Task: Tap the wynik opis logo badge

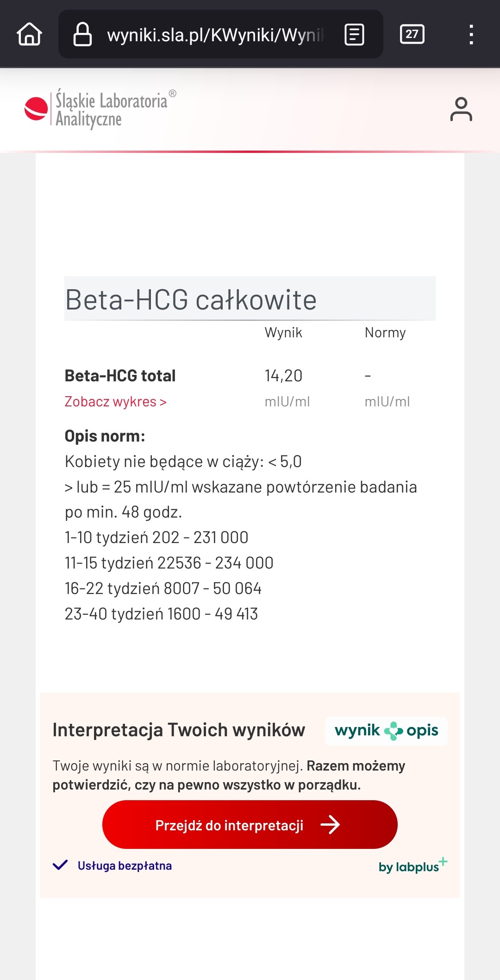Action: point(387,731)
